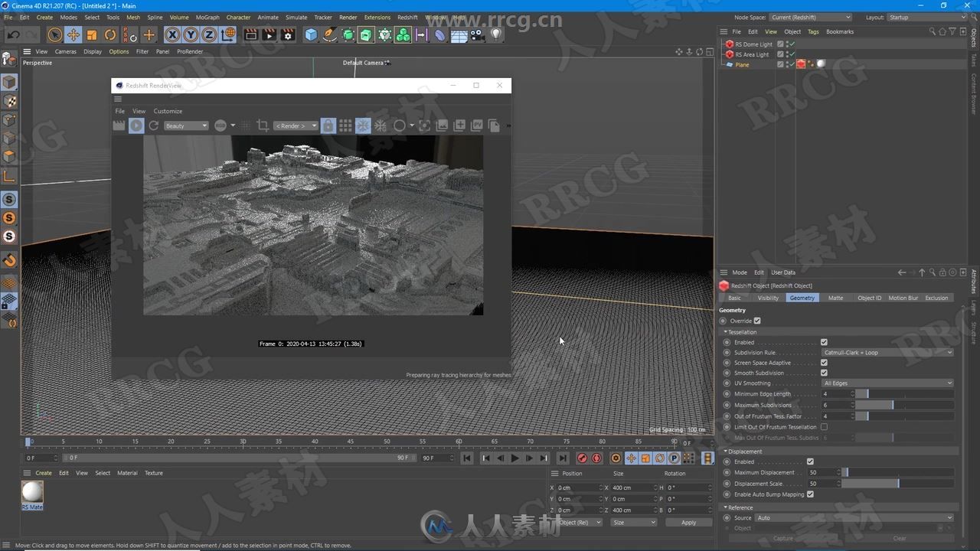980x551 pixels.
Task: Click the save image icon in RenderView
Action: [442, 126]
